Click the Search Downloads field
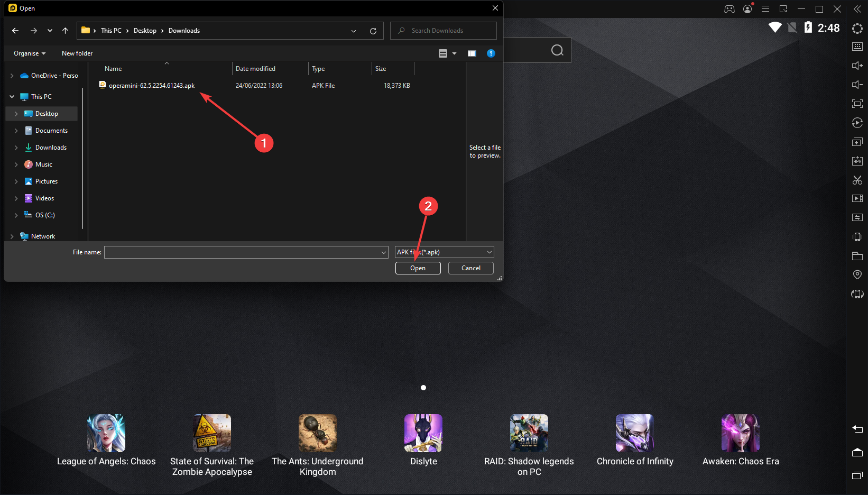 444,31
